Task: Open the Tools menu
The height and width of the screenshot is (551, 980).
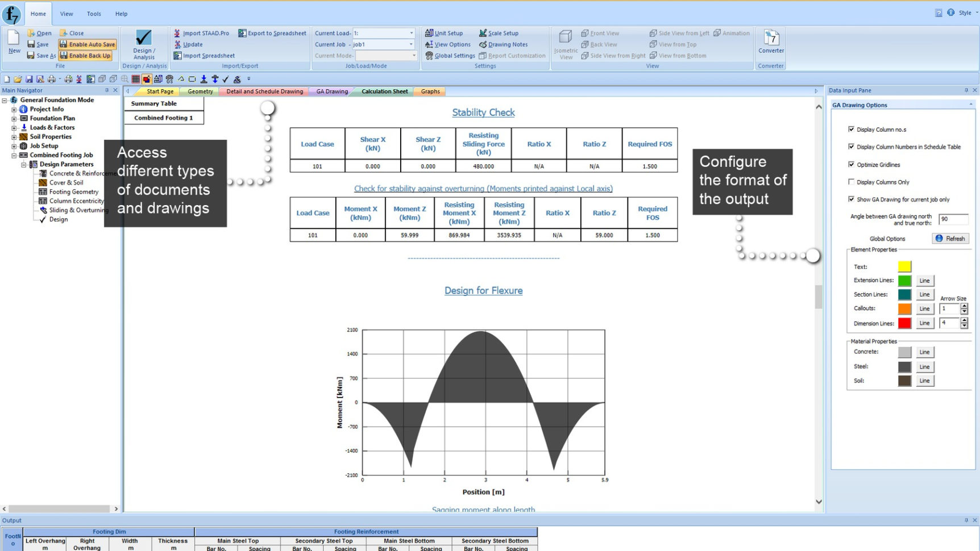Action: pyautogui.click(x=93, y=13)
